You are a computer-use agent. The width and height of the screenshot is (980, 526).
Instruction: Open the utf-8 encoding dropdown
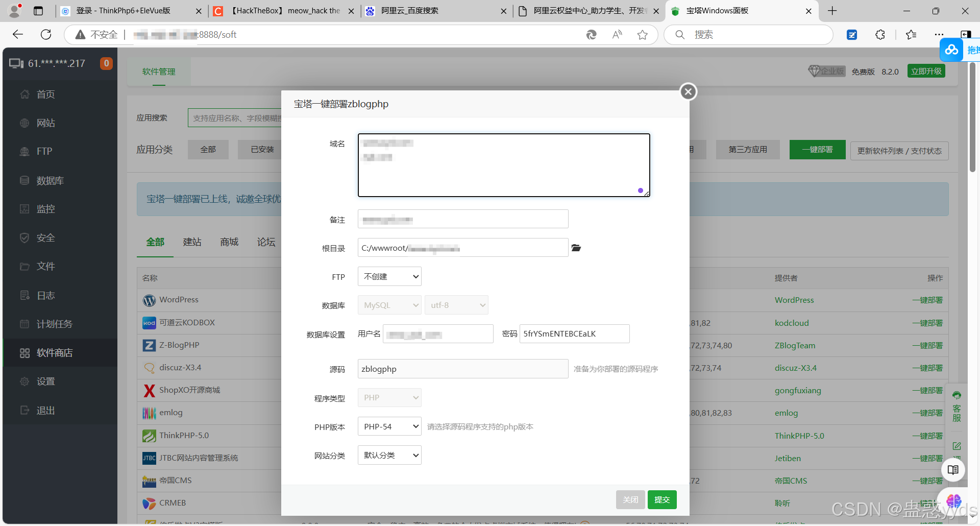point(456,305)
